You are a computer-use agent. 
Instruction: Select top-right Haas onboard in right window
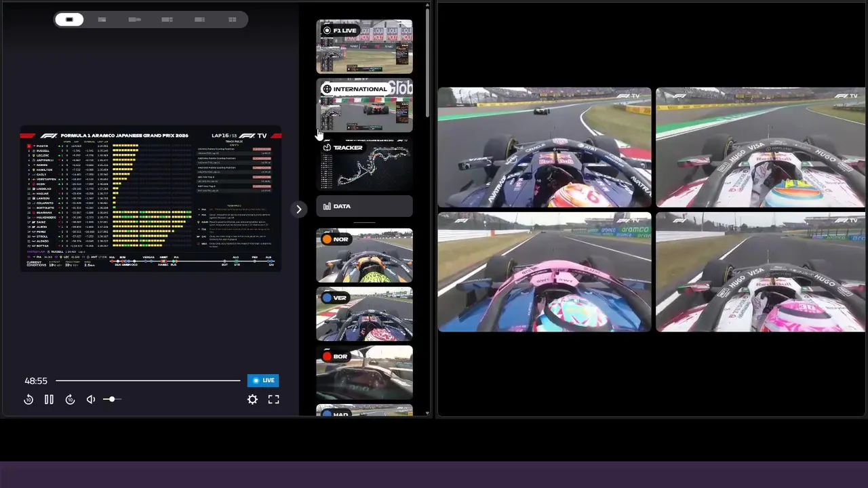pos(760,147)
